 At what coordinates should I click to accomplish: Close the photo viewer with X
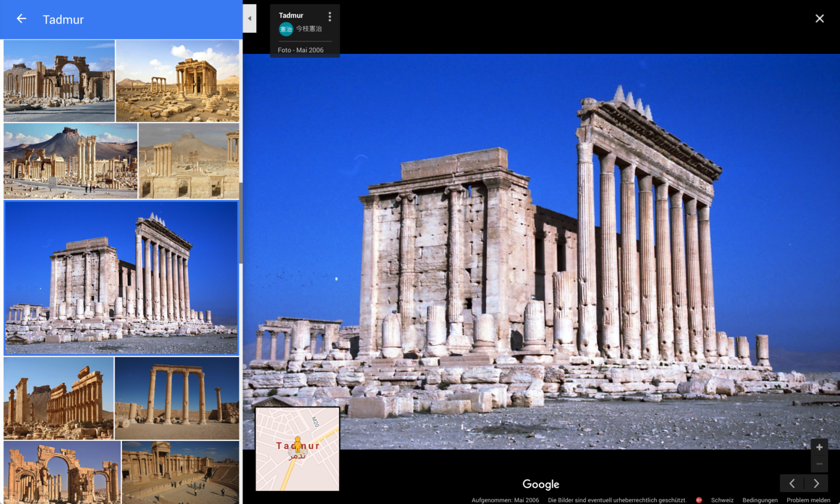pos(820,19)
